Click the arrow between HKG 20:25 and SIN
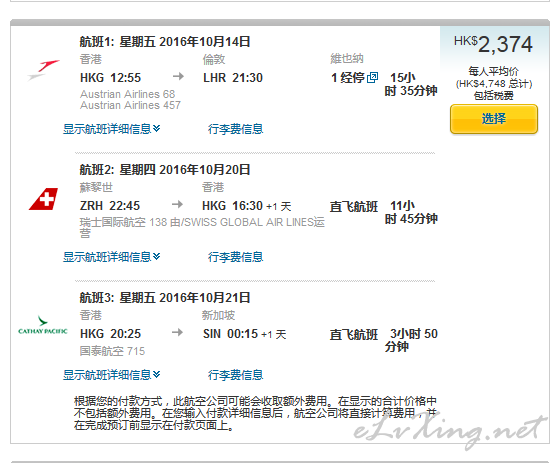Viewport: 558px width, 463px height. [x=177, y=332]
